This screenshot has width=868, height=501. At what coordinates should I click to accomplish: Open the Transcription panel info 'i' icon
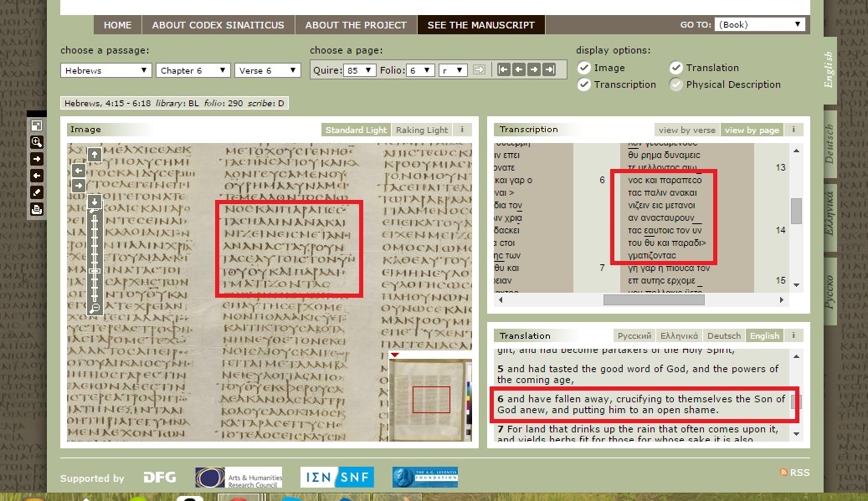794,130
